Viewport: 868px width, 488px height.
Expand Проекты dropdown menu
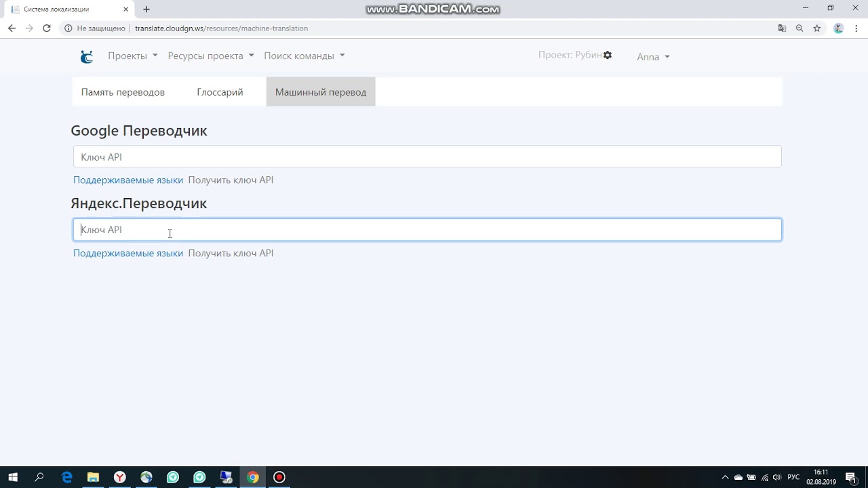tap(133, 56)
